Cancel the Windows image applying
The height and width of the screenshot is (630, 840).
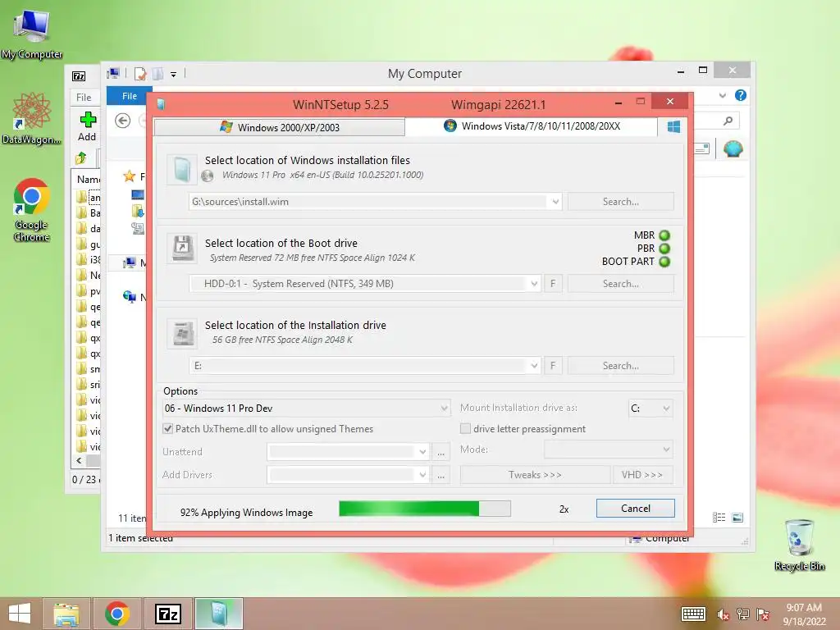tap(636, 509)
